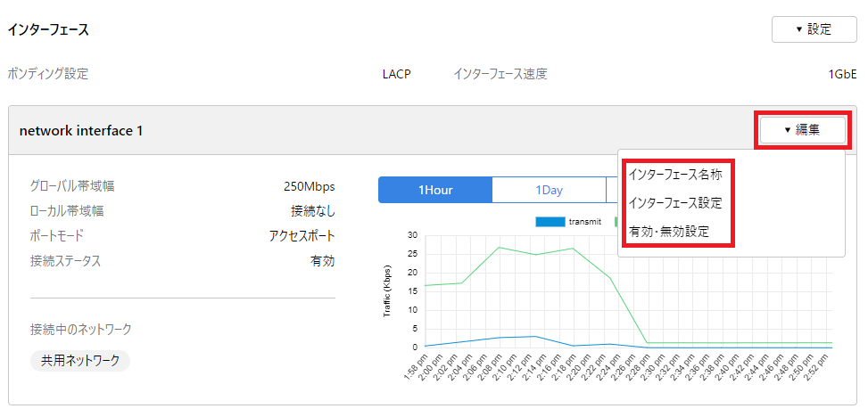Click the アクセスポート port mode value
The image size is (868, 417).
pos(302,236)
